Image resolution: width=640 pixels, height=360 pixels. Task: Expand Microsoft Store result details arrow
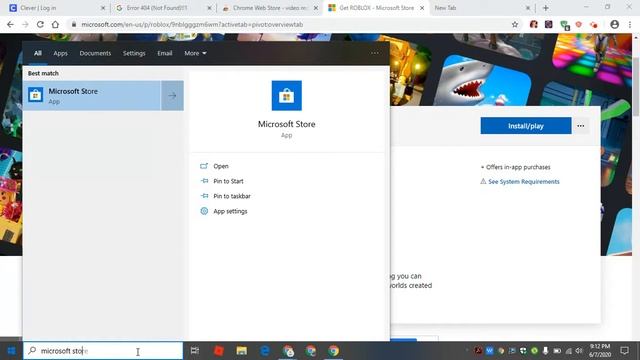pos(172,96)
